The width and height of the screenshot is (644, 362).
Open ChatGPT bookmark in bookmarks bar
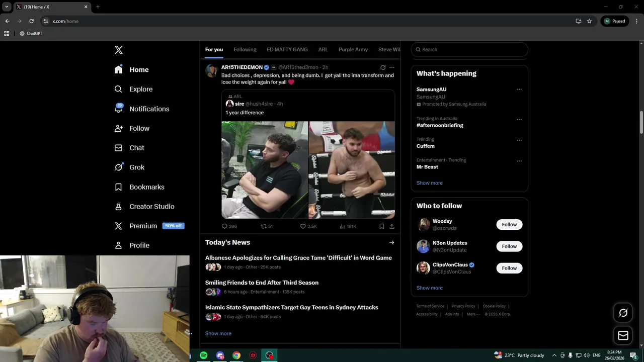31,33
